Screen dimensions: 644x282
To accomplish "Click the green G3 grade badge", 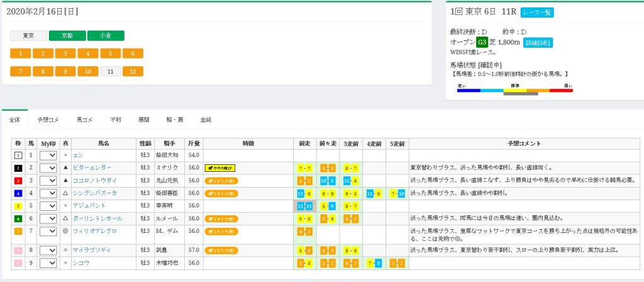I will point(482,42).
